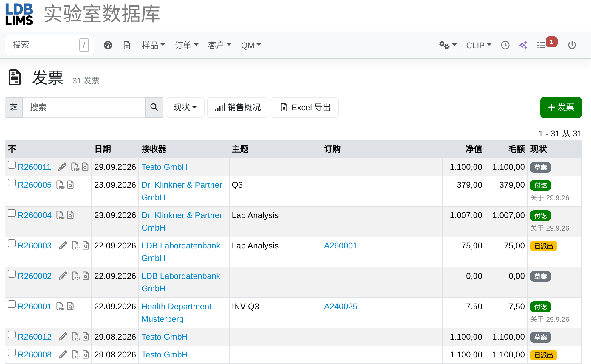Open order link A260001
The height and width of the screenshot is (364, 591).
pyautogui.click(x=341, y=246)
